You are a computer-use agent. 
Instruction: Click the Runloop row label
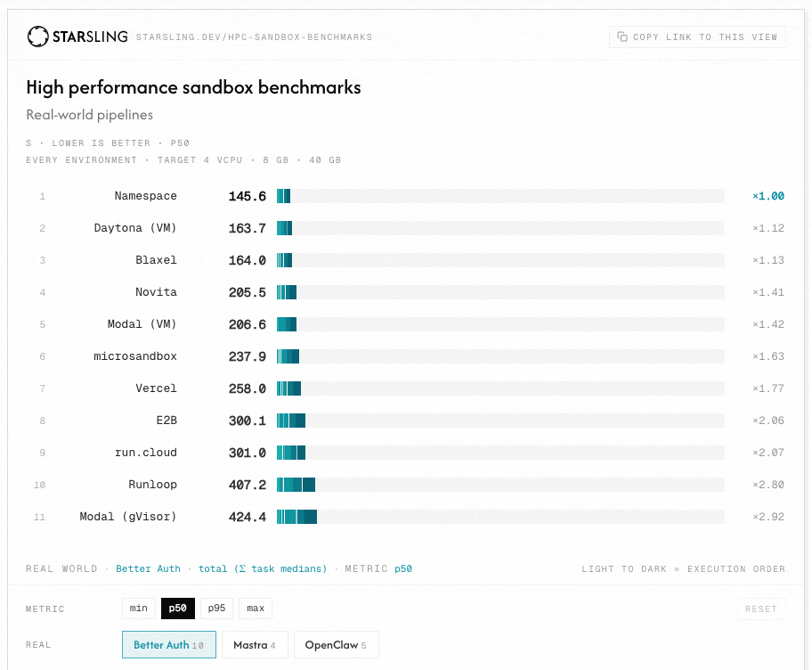pos(153,485)
